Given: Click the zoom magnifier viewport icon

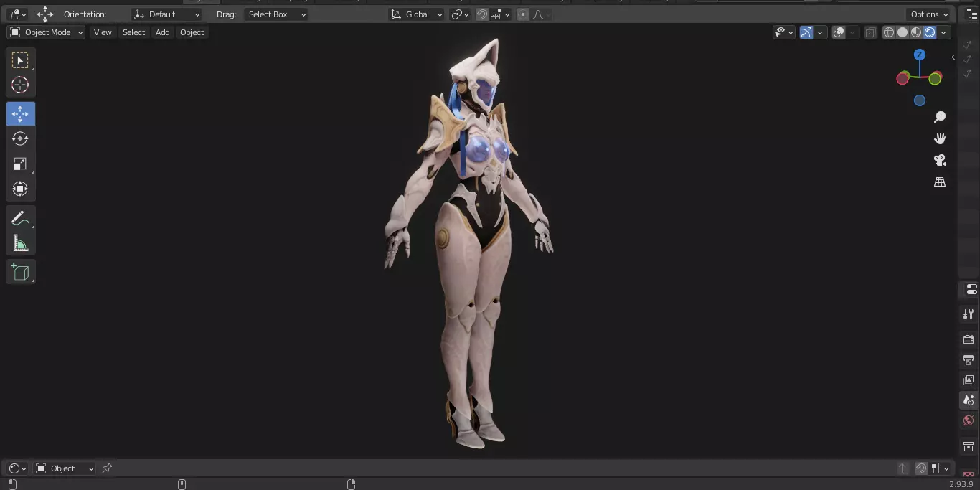Looking at the screenshot, I should pos(940,117).
